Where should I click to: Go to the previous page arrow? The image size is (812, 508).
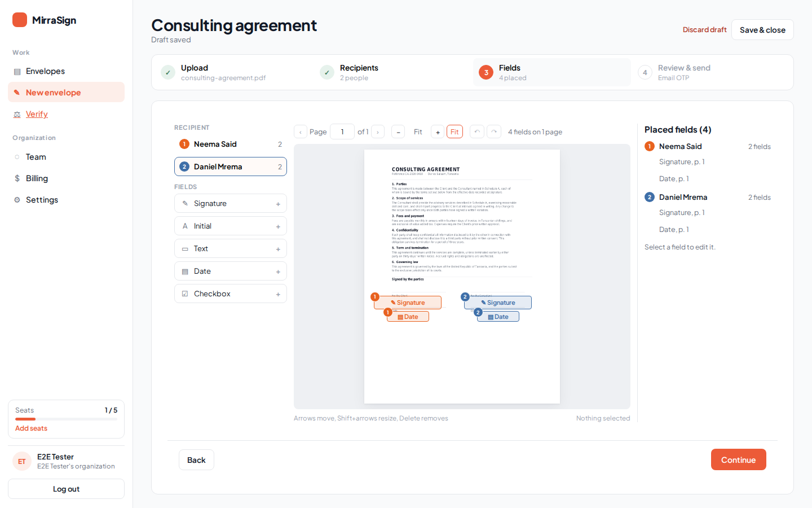point(301,132)
